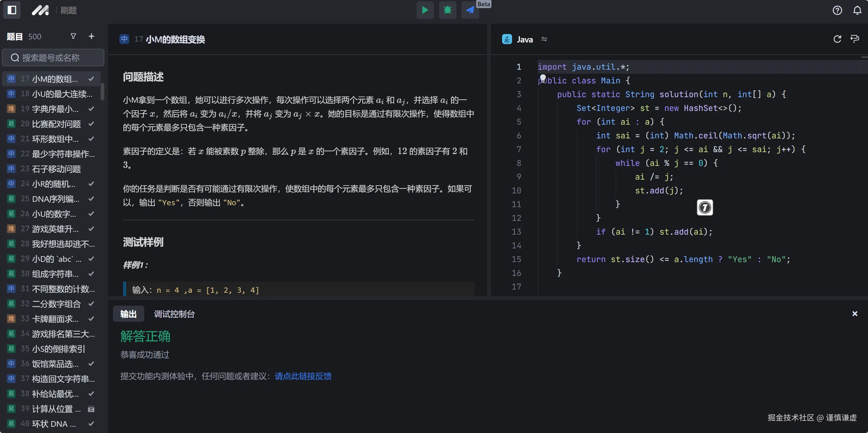Add a new problem with the plus icon
The width and height of the screenshot is (868, 433).
pyautogui.click(x=91, y=36)
